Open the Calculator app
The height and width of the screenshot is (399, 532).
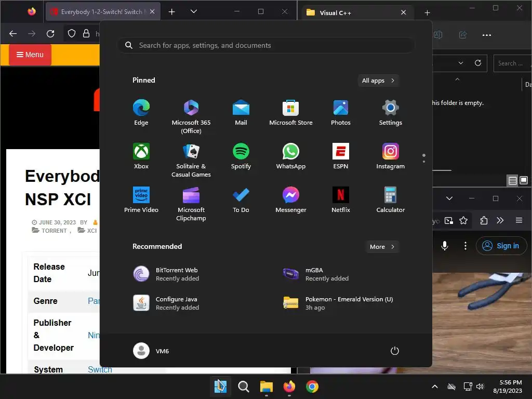point(391,200)
